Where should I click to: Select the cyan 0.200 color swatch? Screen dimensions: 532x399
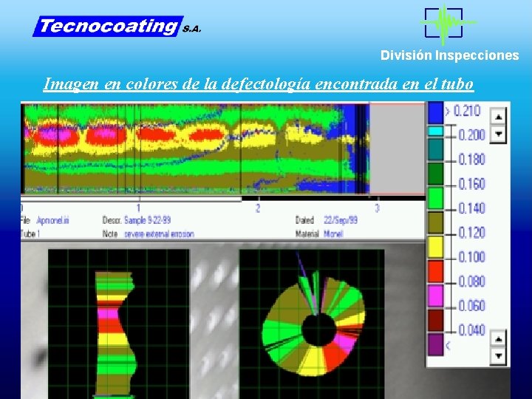(x=436, y=132)
